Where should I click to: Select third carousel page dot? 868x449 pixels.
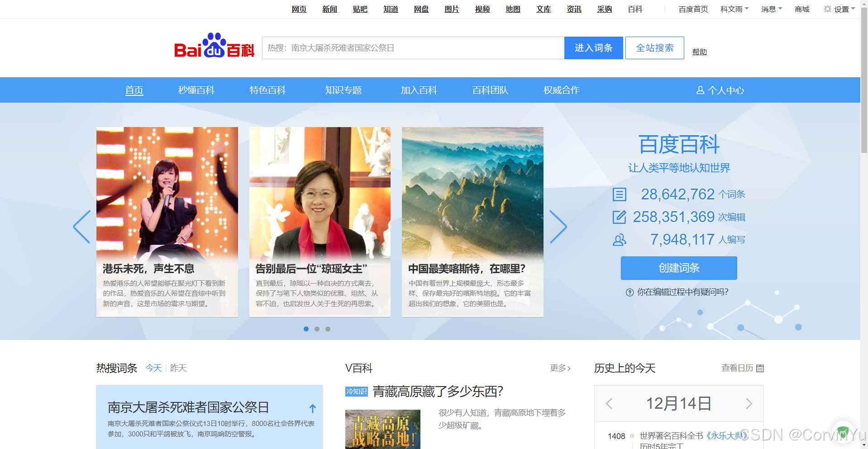point(328,329)
